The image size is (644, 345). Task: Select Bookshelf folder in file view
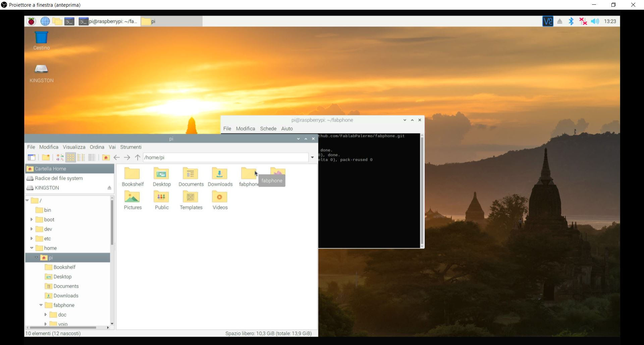[132, 177]
